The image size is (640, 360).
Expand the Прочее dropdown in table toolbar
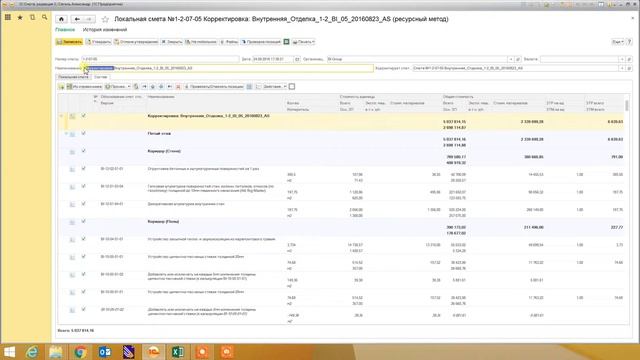[x=118, y=87]
